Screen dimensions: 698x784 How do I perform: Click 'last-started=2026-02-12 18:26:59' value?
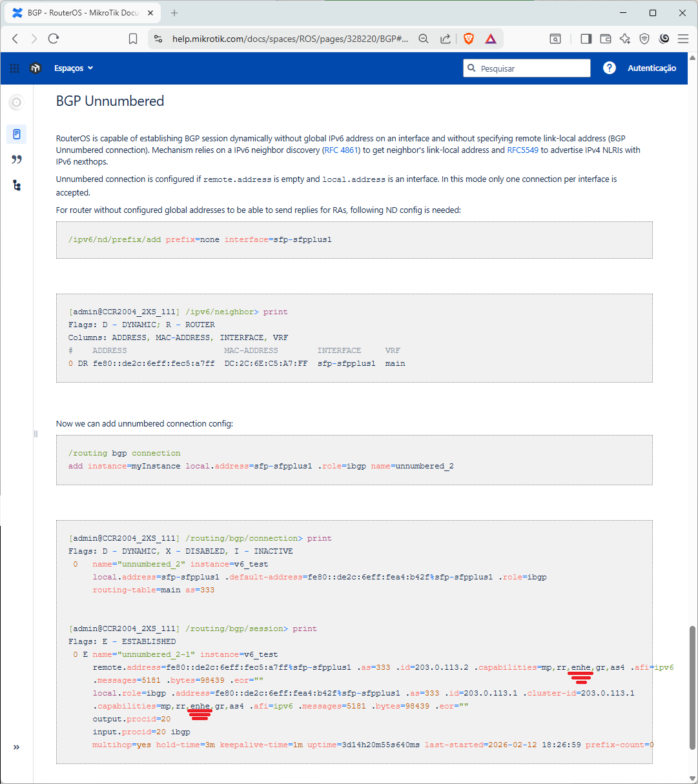coord(503,745)
